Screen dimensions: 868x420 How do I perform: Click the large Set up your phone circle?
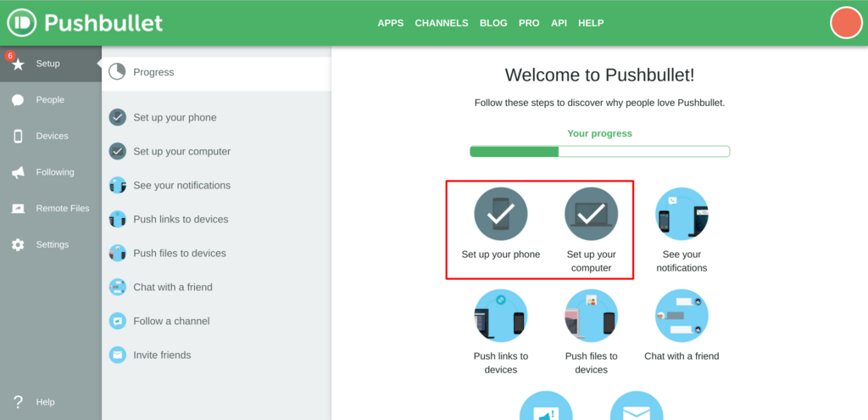501,214
